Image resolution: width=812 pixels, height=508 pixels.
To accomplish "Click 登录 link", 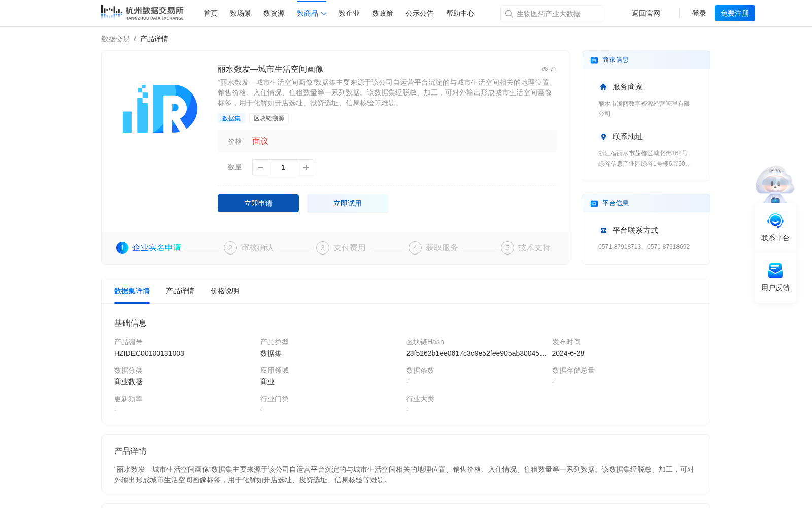I will pyautogui.click(x=699, y=13).
